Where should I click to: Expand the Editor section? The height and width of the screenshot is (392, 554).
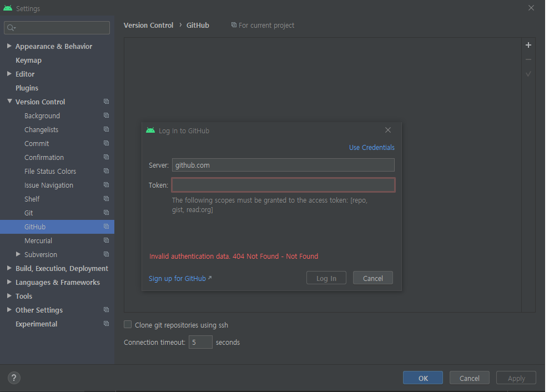9,73
